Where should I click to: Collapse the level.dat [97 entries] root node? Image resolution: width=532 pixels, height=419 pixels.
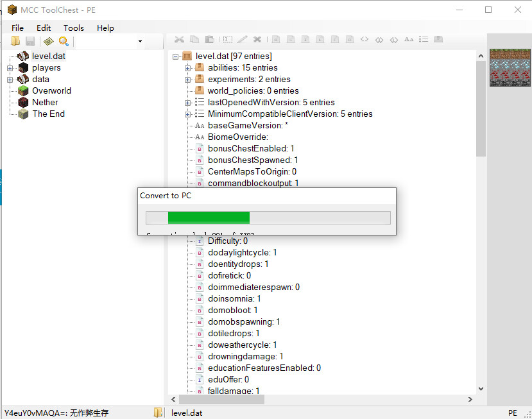tap(175, 56)
